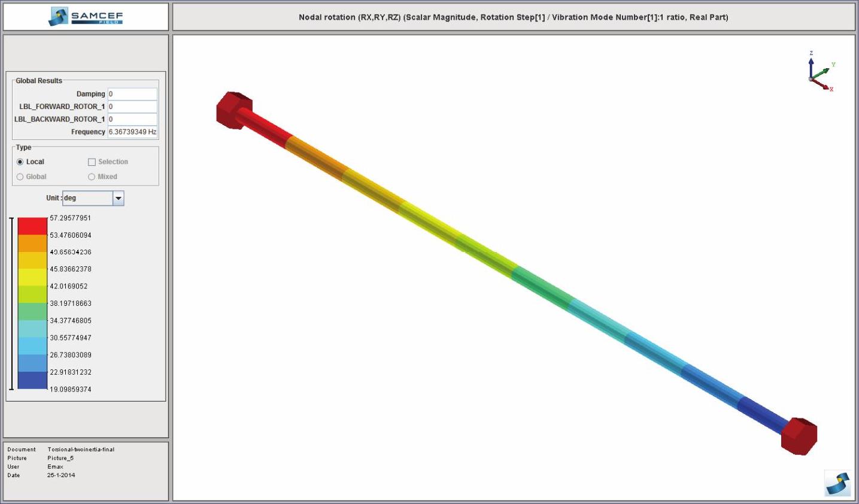Select the red hexagonal mass at lower-right shaft end
The width and height of the screenshot is (859, 504).
[x=799, y=436]
